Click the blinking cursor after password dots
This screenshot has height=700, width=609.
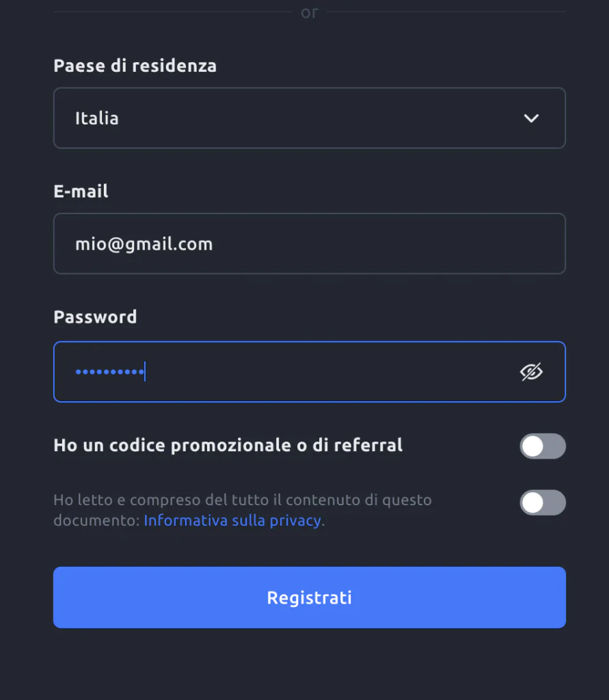(145, 372)
